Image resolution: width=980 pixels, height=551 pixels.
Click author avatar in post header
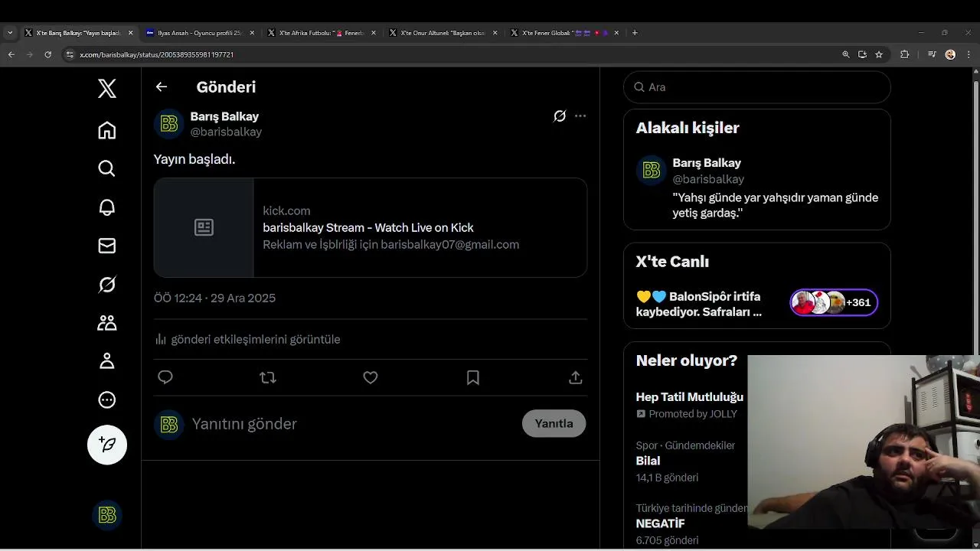click(169, 124)
